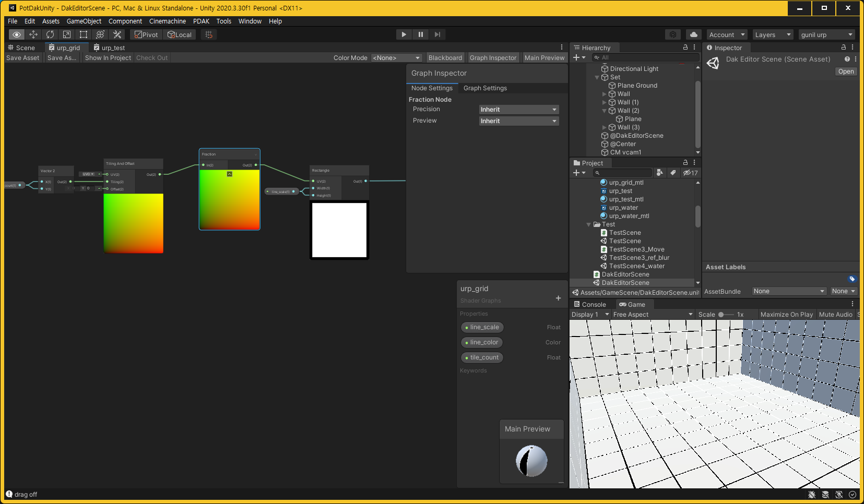Enable Maximize On Play
Screen dimensions: 864x504
coord(787,315)
